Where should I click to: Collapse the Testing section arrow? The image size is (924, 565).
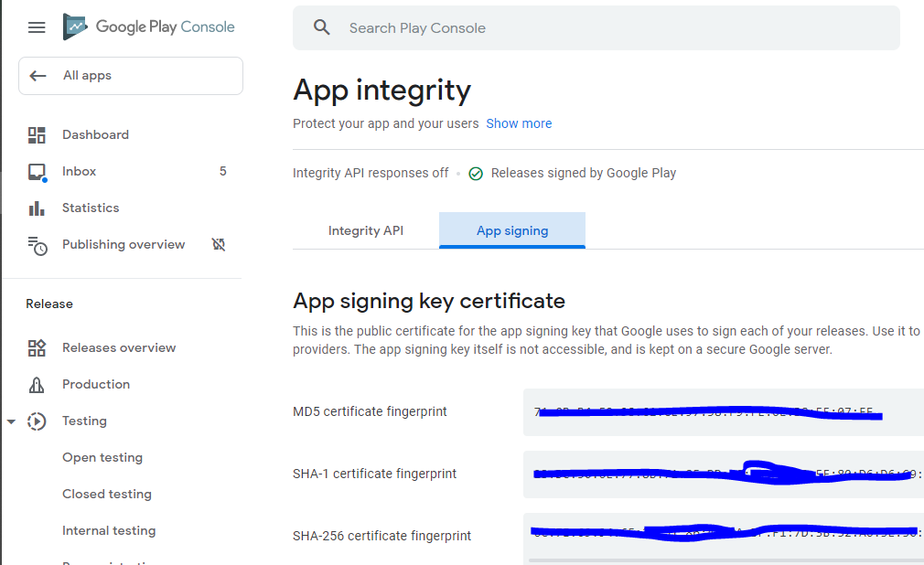11,421
